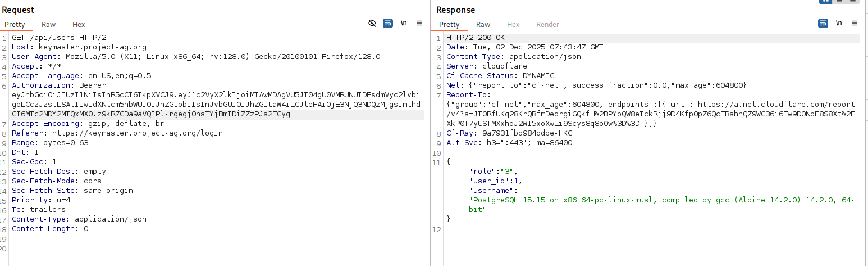Switch the Request view to the Raw tab
The width and height of the screenshot is (868, 266).
pyautogui.click(x=48, y=24)
